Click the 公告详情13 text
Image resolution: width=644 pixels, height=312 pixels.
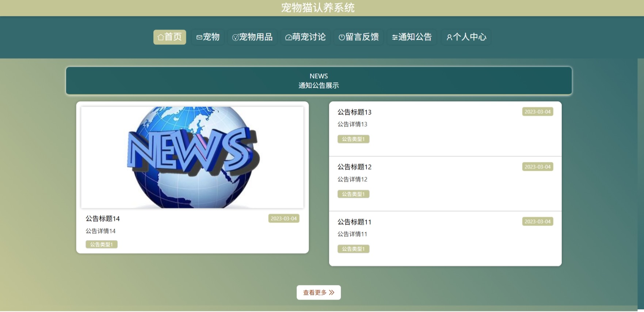(352, 124)
